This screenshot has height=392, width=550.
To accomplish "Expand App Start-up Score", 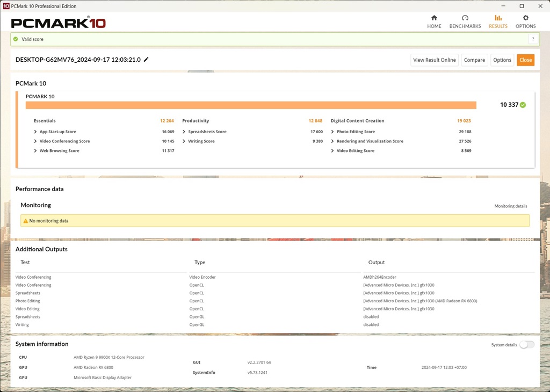I will 35,132.
